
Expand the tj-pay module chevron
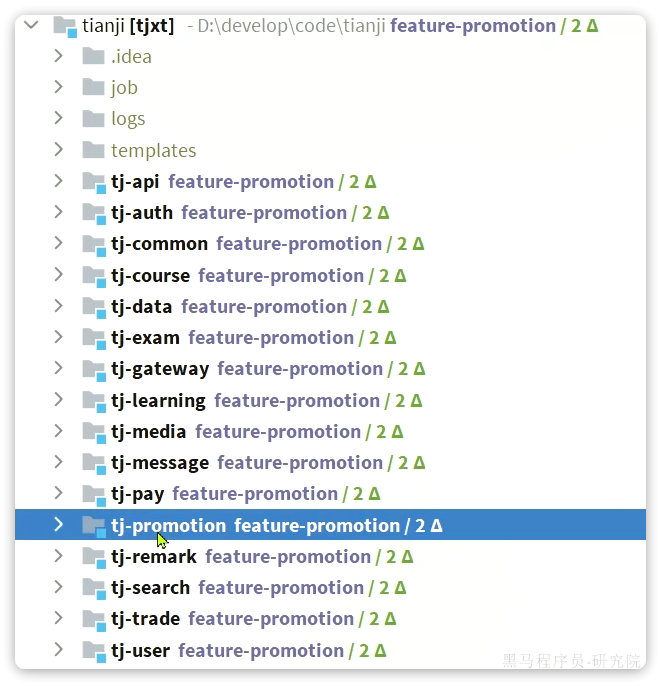coord(58,493)
